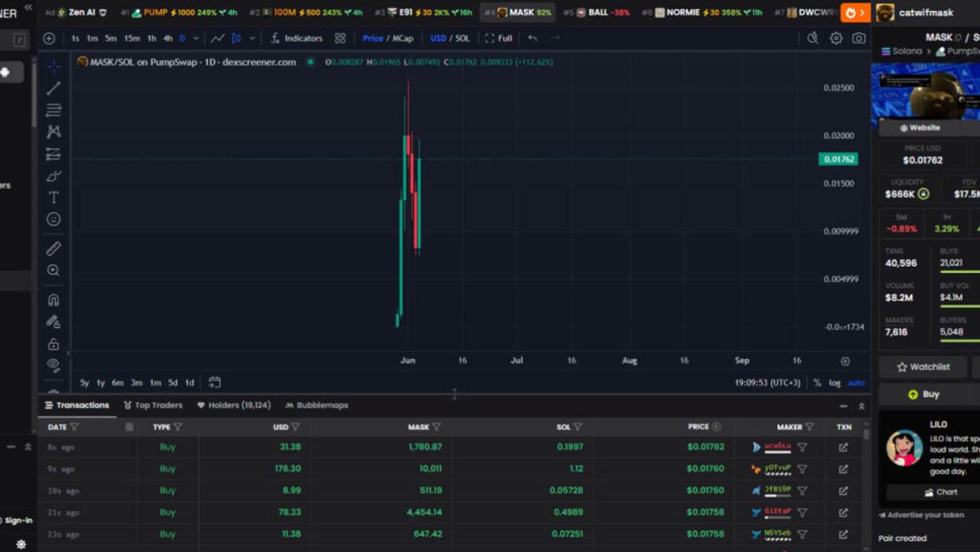This screenshot has height=552, width=980.
Task: Select the ruler measure tool
Action: click(x=53, y=248)
